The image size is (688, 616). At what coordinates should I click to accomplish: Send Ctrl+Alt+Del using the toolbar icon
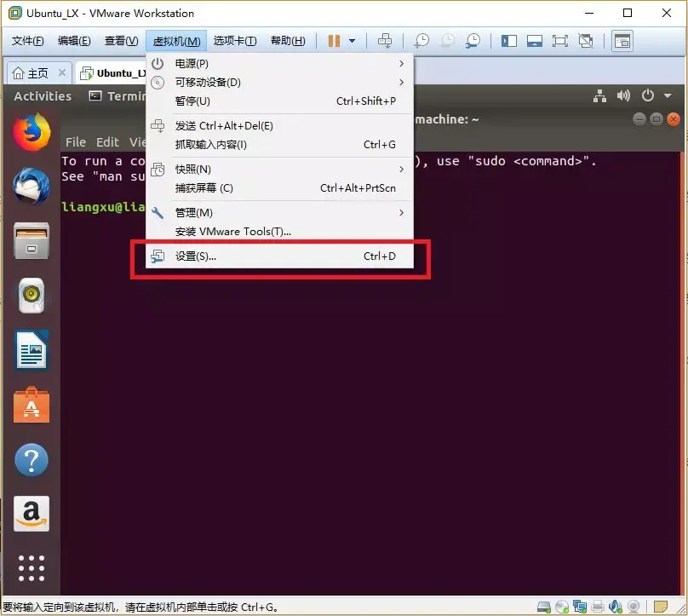(385, 41)
